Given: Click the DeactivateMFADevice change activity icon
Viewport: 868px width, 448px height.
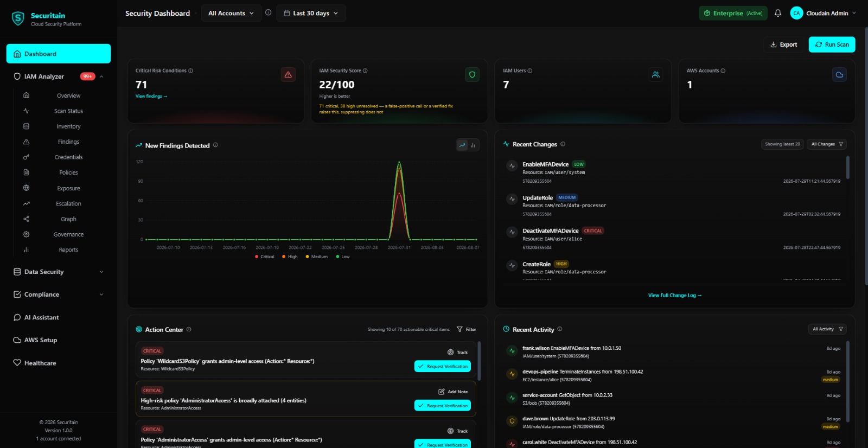Looking at the screenshot, I should (512, 232).
